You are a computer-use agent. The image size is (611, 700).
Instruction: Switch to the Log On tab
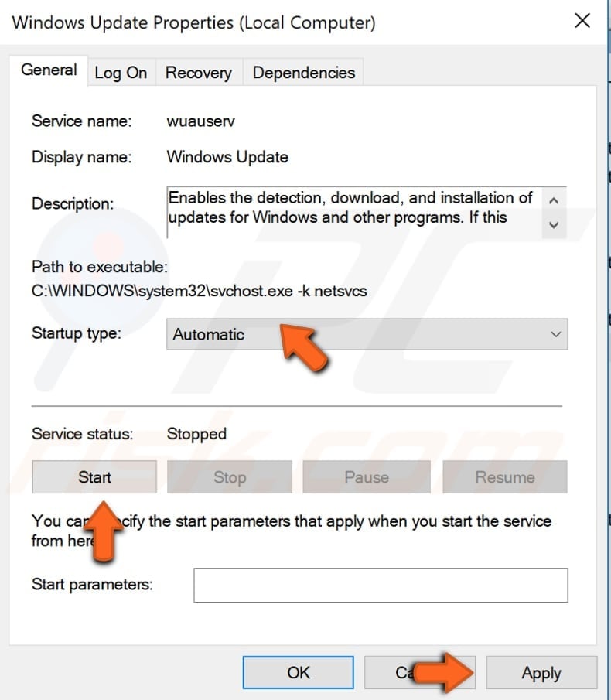click(121, 72)
